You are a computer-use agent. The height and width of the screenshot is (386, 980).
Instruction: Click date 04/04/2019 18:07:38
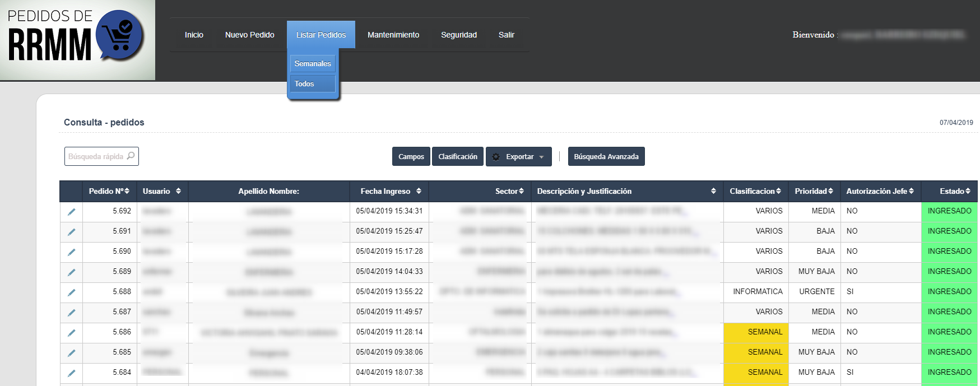coord(389,372)
